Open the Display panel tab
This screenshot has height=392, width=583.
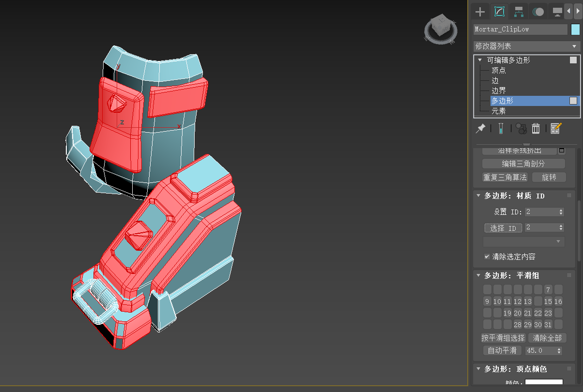[x=557, y=12]
